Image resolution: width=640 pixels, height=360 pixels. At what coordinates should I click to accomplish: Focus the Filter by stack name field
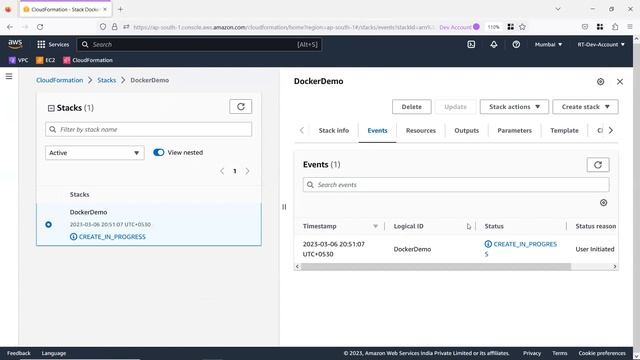coord(149,129)
